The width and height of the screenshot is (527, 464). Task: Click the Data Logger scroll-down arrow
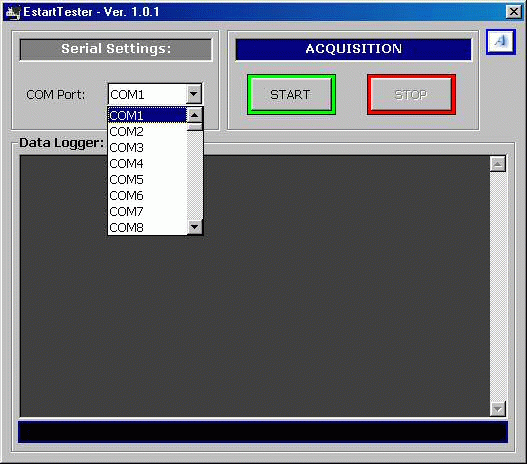point(498,409)
